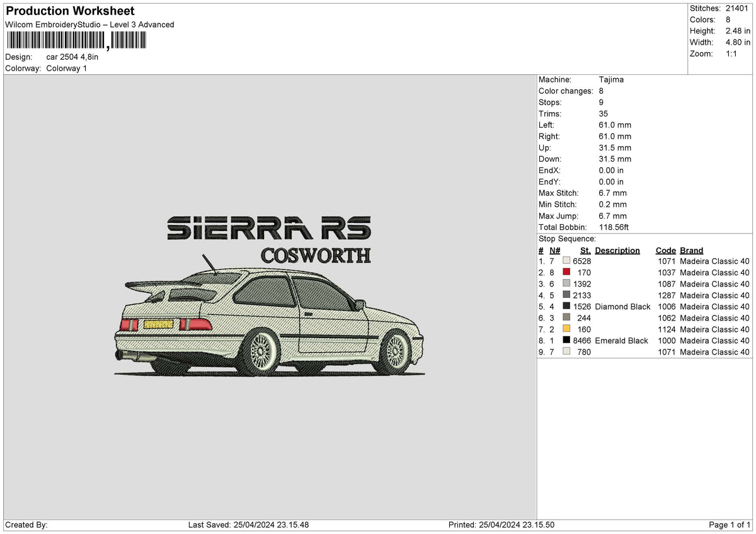Image resolution: width=756 pixels, height=534 pixels.
Task: Click the Left value '61.0 mm'
Action: click(x=615, y=125)
